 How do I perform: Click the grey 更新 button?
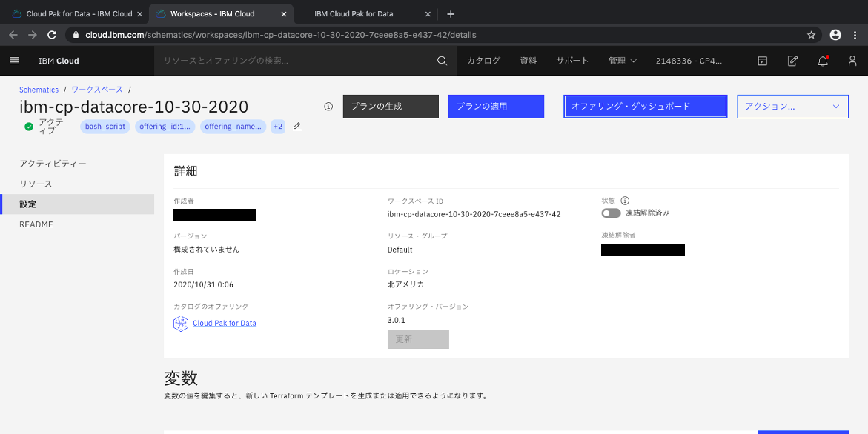(x=419, y=339)
